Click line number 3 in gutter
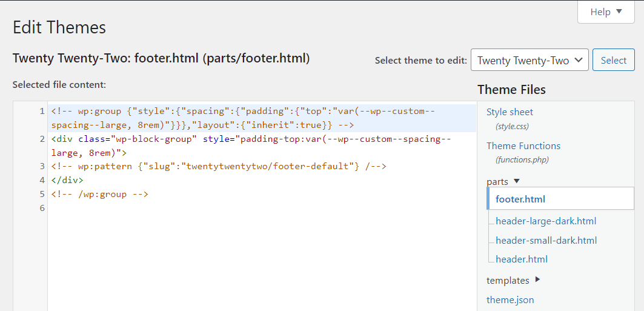This screenshot has width=644, height=311. pyautogui.click(x=42, y=166)
